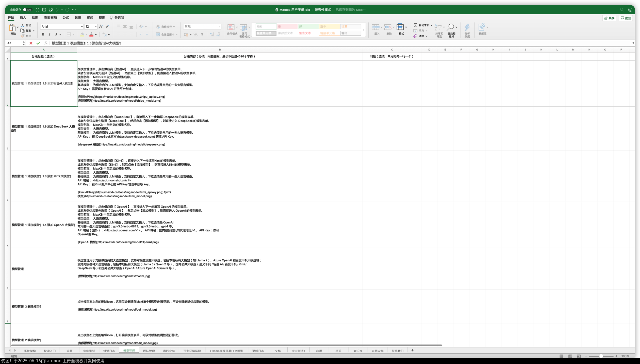The height and width of the screenshot is (364, 640).
Task: Open the 页面布局 ribbon tab
Action: click(50, 18)
